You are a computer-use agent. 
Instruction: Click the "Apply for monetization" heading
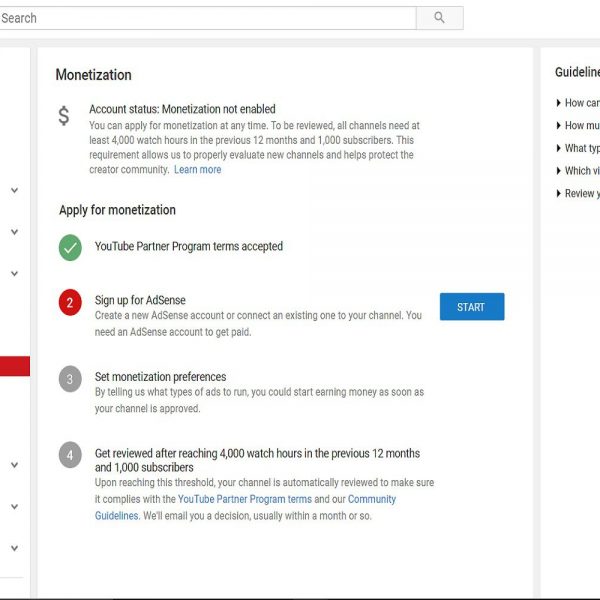pyautogui.click(x=117, y=210)
